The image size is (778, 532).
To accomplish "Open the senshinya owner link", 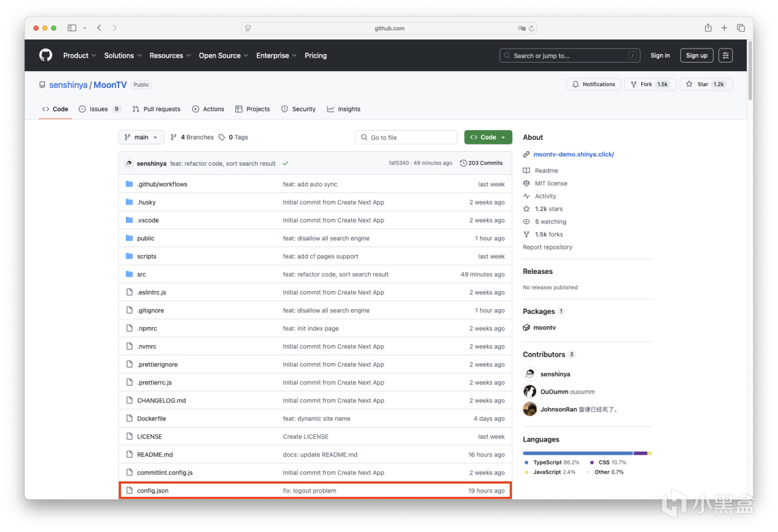I will (x=68, y=85).
